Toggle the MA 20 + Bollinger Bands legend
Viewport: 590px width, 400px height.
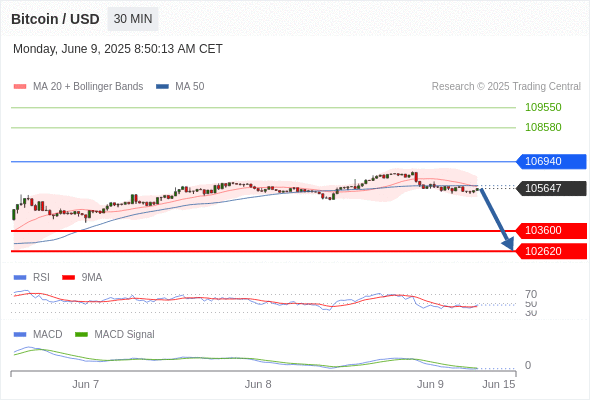click(x=78, y=87)
